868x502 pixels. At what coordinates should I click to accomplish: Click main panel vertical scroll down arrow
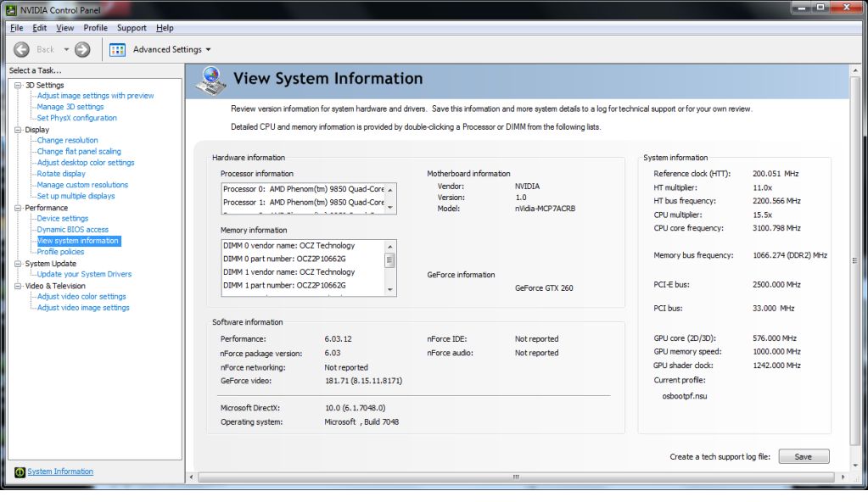pos(855,466)
